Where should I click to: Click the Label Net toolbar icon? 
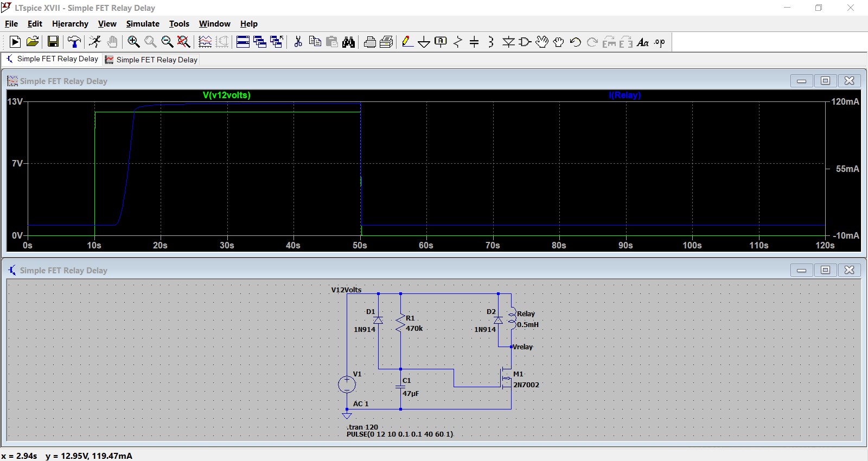441,42
